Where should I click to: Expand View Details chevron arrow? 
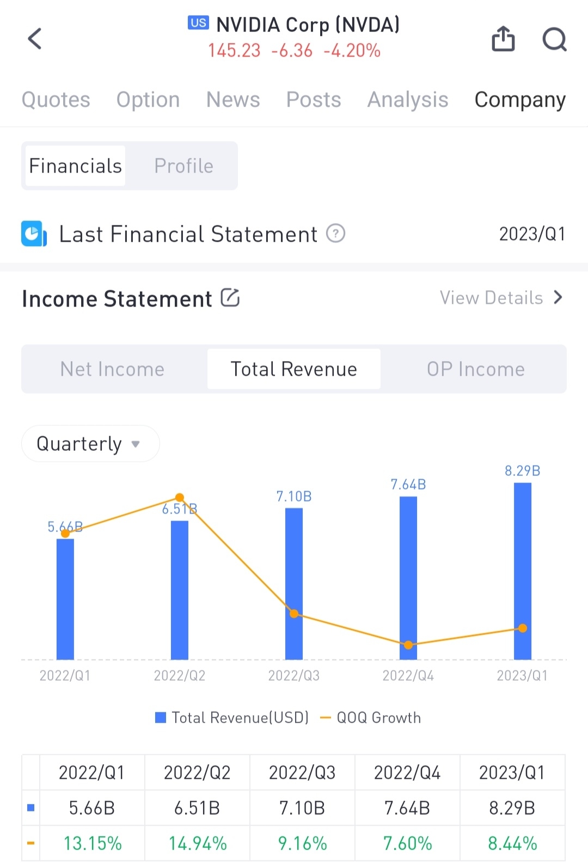558,297
